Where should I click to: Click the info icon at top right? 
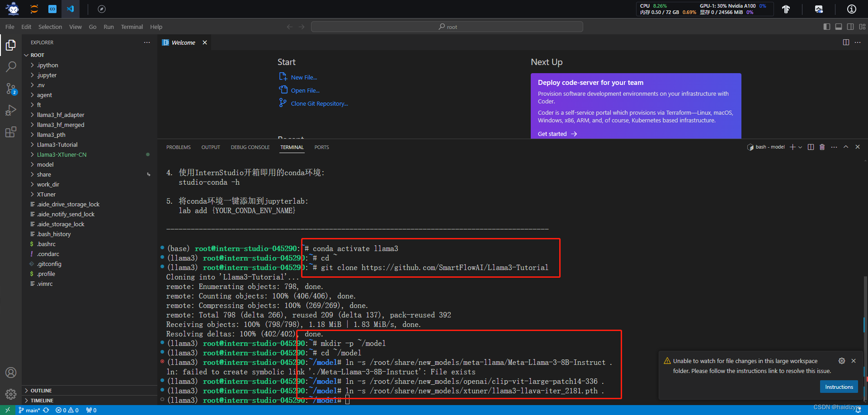coord(852,9)
